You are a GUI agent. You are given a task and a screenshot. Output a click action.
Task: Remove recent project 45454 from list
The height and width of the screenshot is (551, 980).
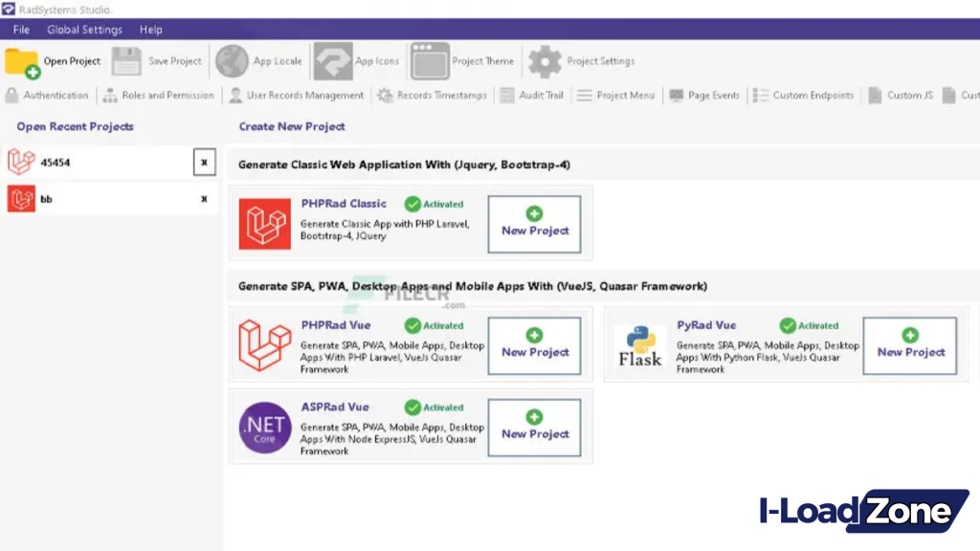click(x=204, y=163)
